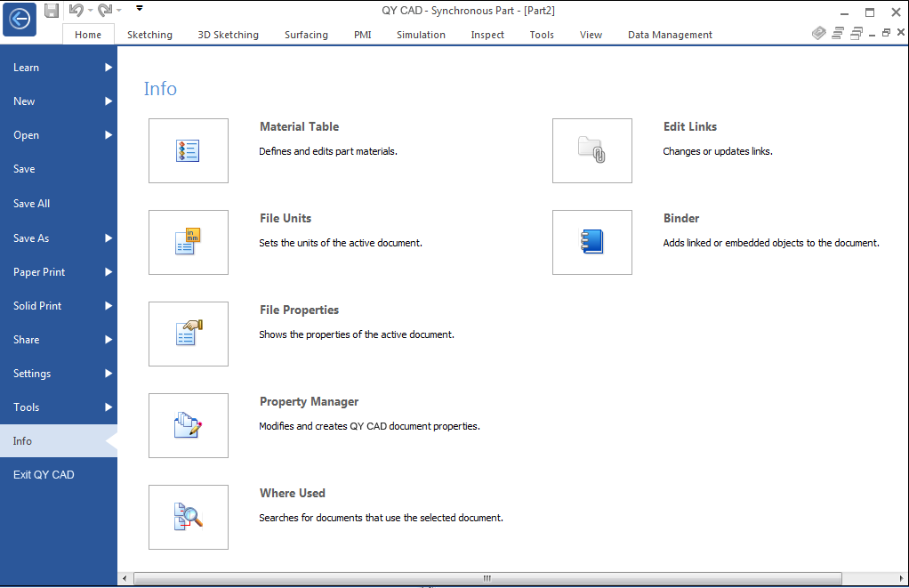Click the horizontal scrollbar at the bottom
This screenshot has width=909, height=588.
(487, 579)
